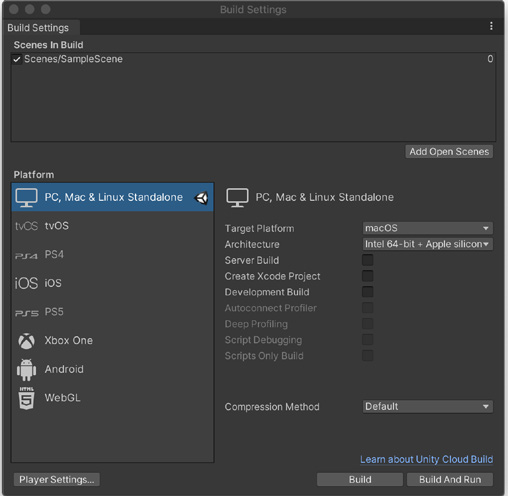
Task: Select the tvOS platform row
Action: pyautogui.click(x=113, y=226)
